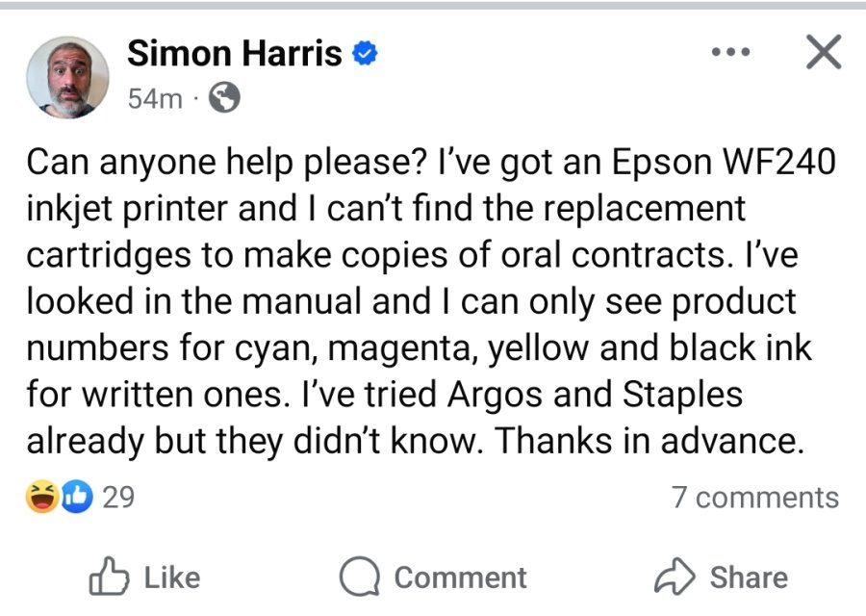Click the curved arrow Share icon
The width and height of the screenshot is (866, 616).
coord(675,577)
